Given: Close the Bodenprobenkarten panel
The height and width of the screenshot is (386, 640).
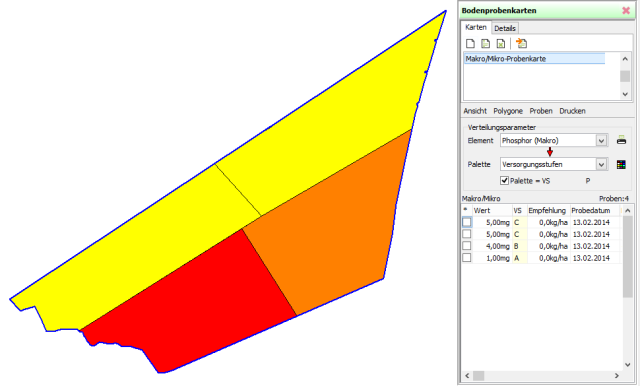Looking at the screenshot, I should 626,11.
